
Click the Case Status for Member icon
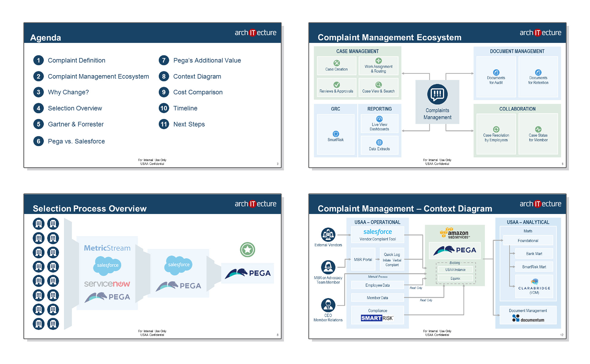(538, 129)
